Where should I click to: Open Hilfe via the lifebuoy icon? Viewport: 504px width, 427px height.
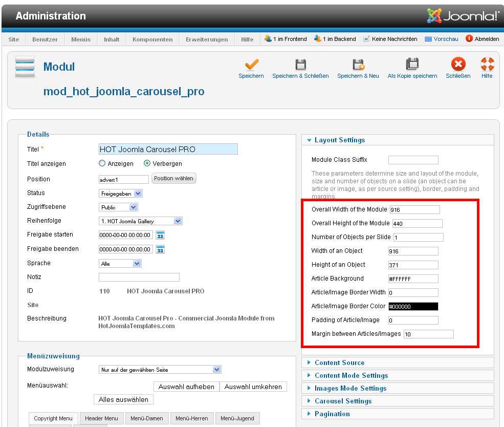click(487, 63)
